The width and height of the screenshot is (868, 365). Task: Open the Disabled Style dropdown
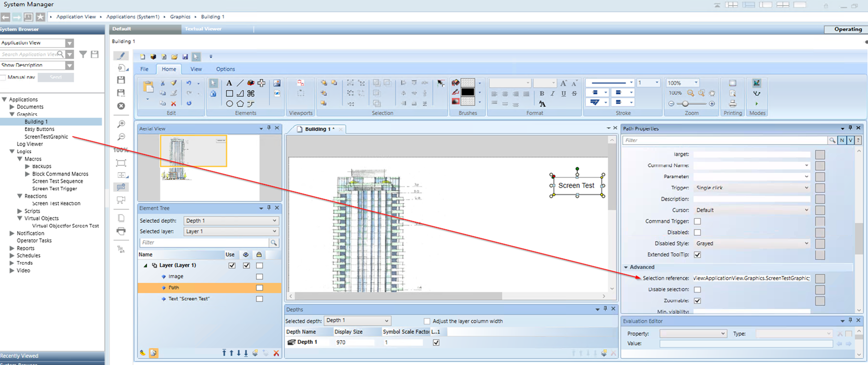[806, 243]
